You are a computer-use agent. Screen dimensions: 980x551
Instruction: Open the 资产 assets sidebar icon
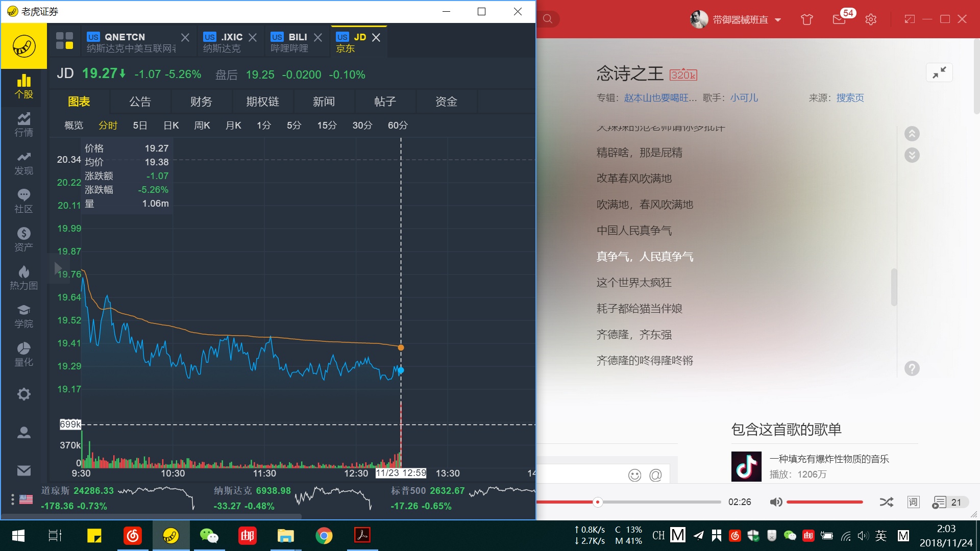23,240
